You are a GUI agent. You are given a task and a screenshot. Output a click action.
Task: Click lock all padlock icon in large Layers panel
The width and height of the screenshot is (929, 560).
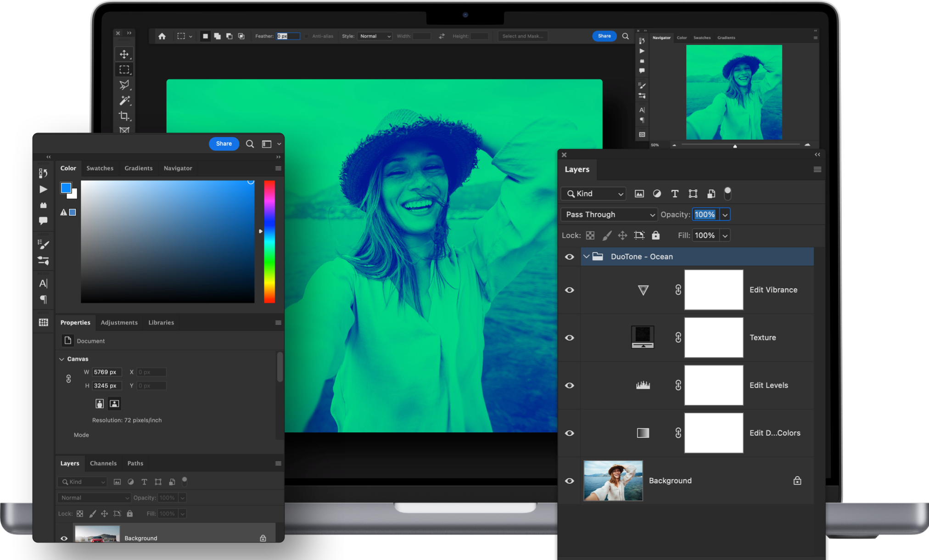pyautogui.click(x=655, y=235)
